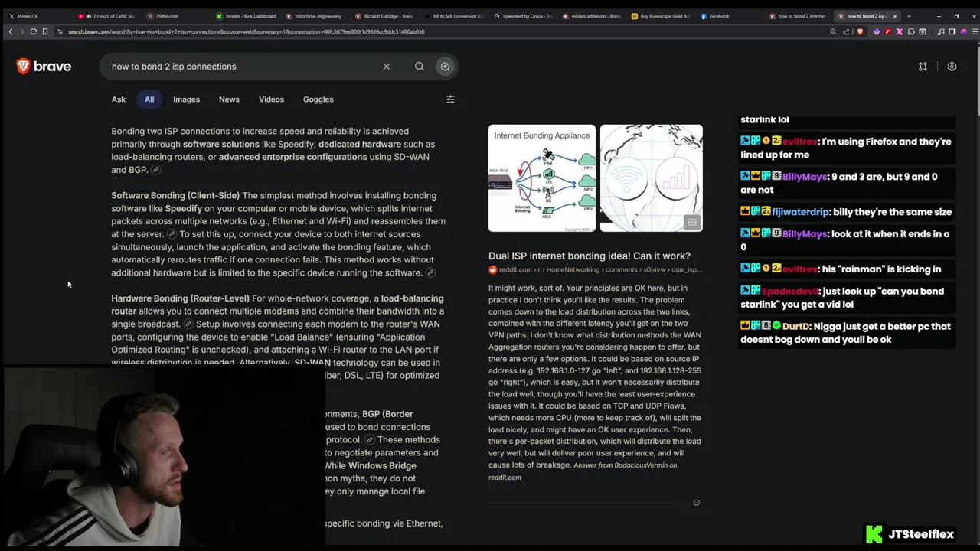This screenshot has height=551, width=980.
Task: Open the Internet Bonding Appliance thumbnail
Action: coord(542,178)
